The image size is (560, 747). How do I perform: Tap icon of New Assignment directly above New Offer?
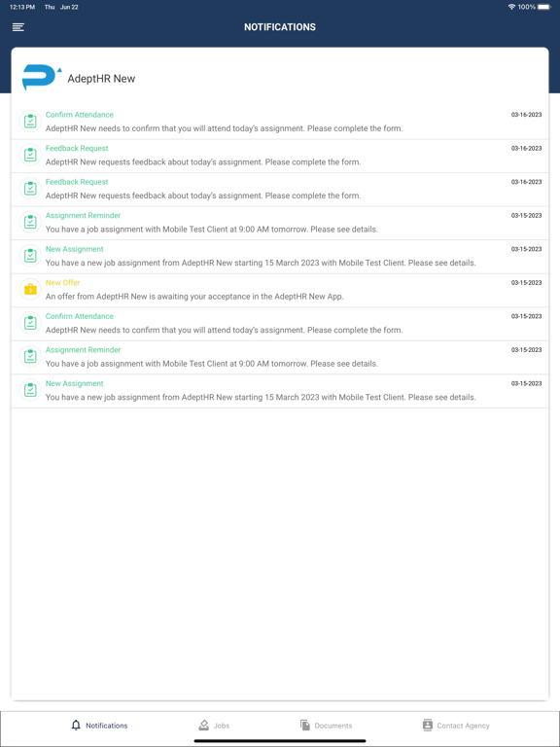click(30, 256)
